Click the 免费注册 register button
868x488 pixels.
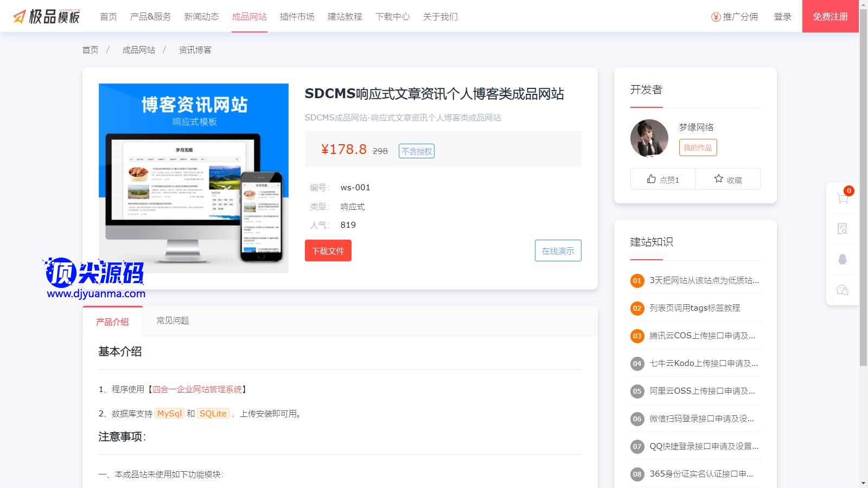point(830,17)
